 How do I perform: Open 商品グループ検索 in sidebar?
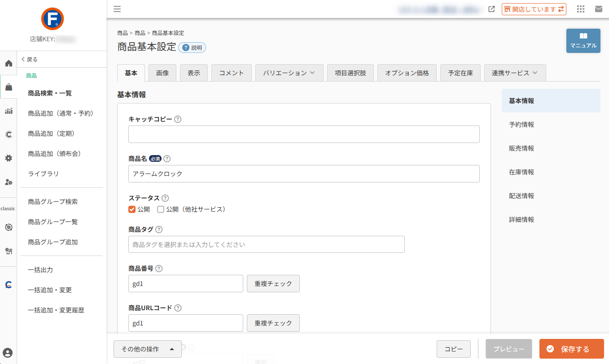pos(53,202)
